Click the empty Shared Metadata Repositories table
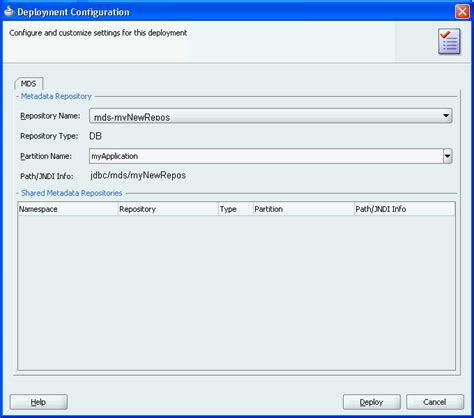 tap(236, 293)
